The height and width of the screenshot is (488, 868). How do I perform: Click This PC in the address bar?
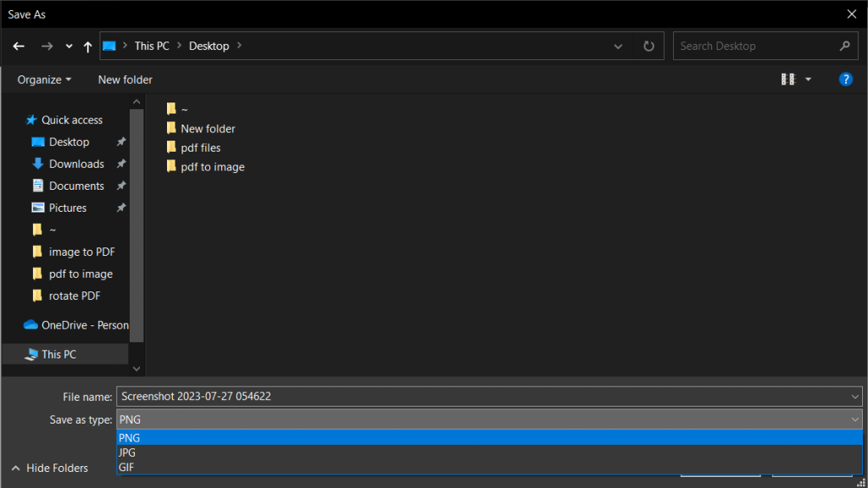151,46
